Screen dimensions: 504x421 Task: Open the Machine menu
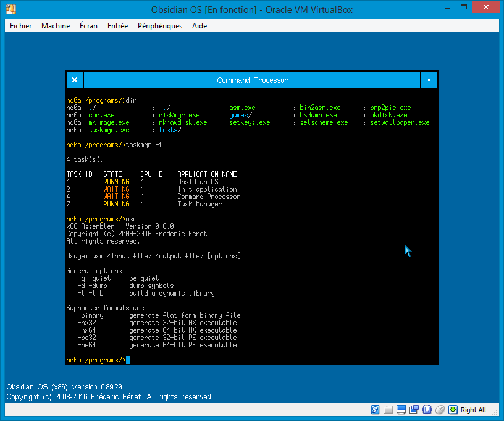[x=56, y=26]
